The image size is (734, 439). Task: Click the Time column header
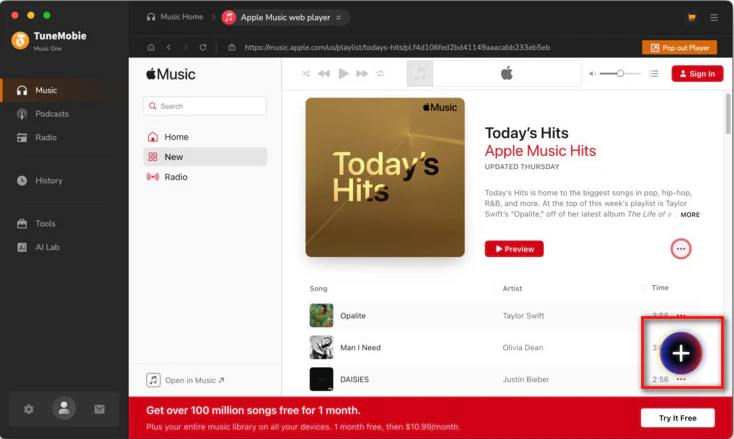(660, 287)
